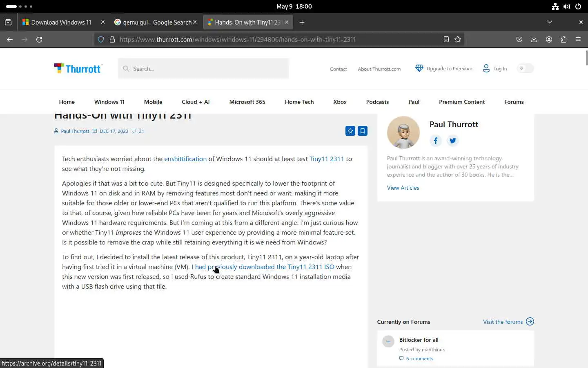Go back to the previous page

10,39
